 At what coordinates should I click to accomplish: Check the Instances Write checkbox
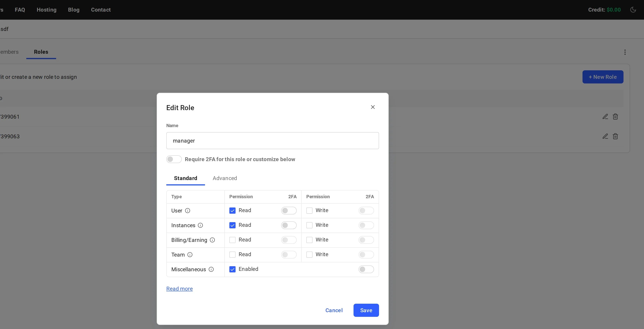click(x=309, y=225)
